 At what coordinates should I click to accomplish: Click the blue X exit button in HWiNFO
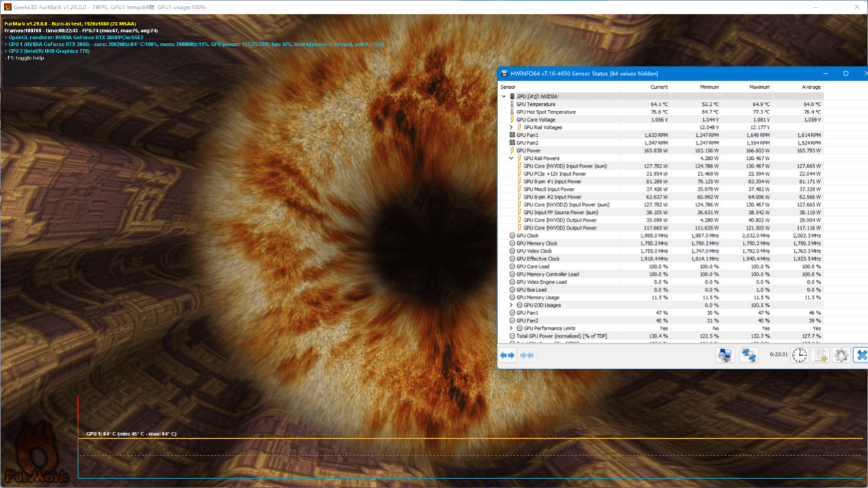(860, 355)
